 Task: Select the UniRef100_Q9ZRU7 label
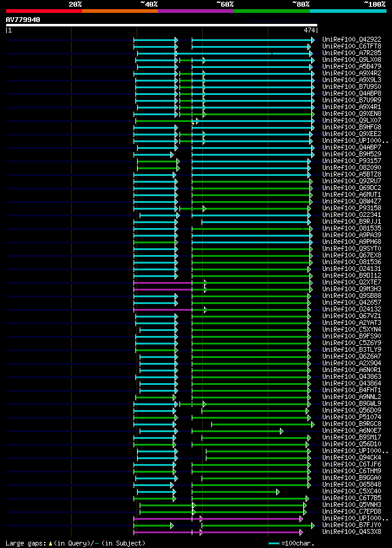click(352, 181)
